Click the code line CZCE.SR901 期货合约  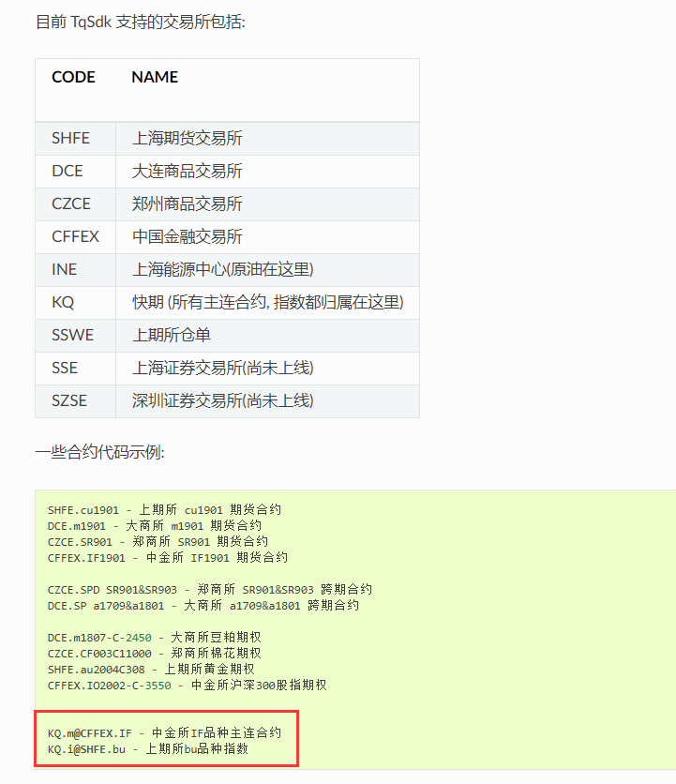[x=158, y=542]
